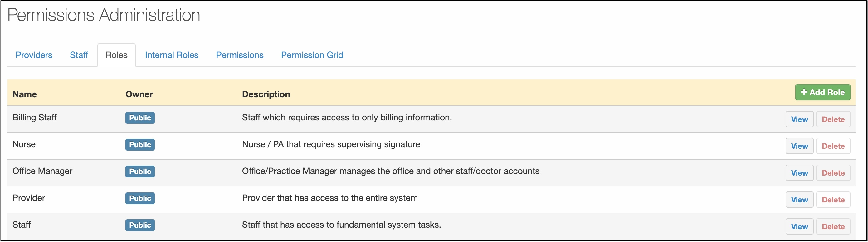View the Billing Staff role
The image size is (868, 242).
pyautogui.click(x=799, y=119)
